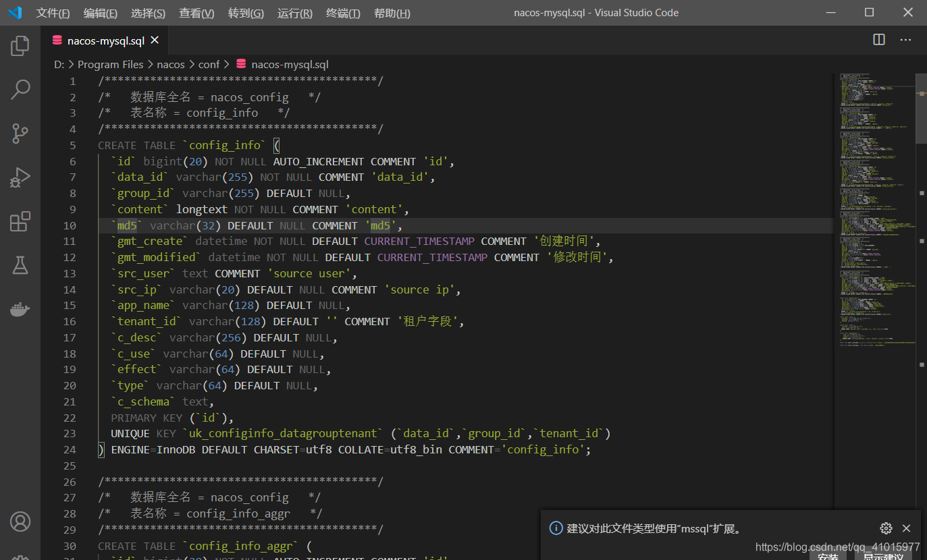
Task: Select the nacos-mysql.sql editor tab
Action: [x=104, y=40]
